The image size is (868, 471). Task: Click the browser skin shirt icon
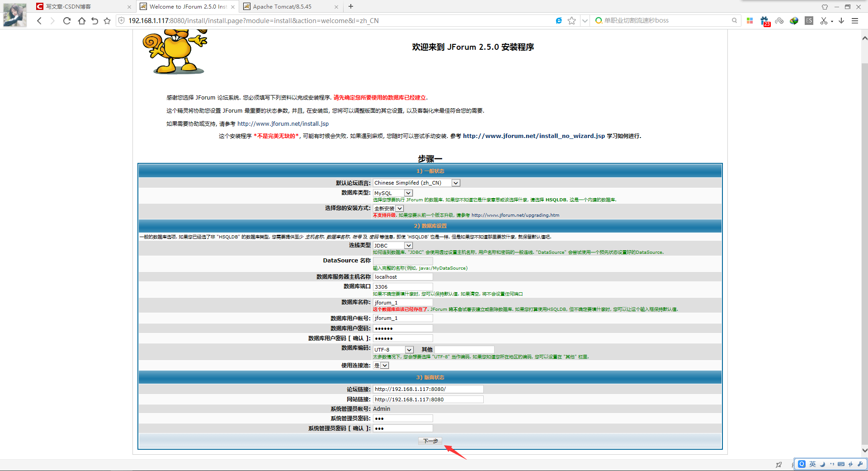825,7
